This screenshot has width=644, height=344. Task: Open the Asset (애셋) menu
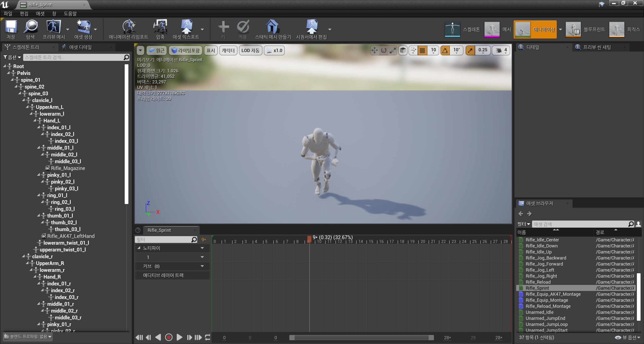[x=40, y=14]
